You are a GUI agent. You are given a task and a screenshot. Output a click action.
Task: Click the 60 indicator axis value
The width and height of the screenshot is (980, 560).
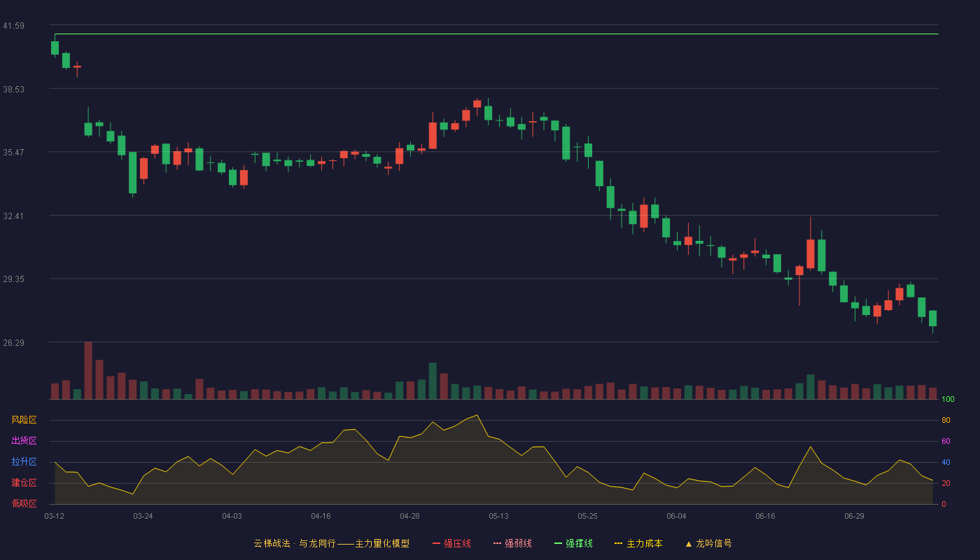pos(946,441)
